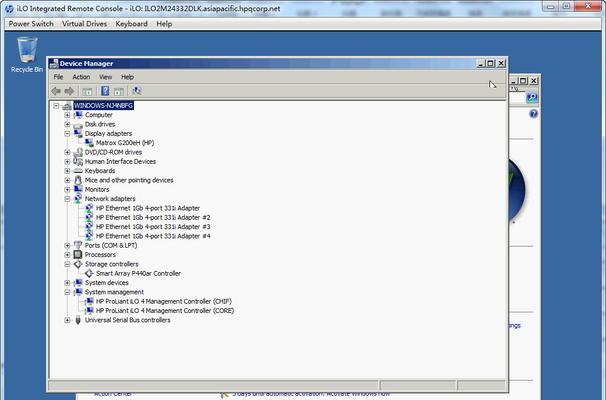This screenshot has width=606, height=400.
Task: Click the blue Help question mark toolbar icon
Action: pyautogui.click(x=105, y=91)
